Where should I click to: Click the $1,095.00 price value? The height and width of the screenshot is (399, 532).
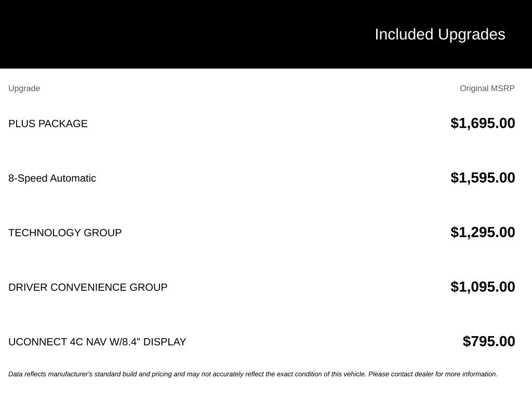(x=483, y=287)
